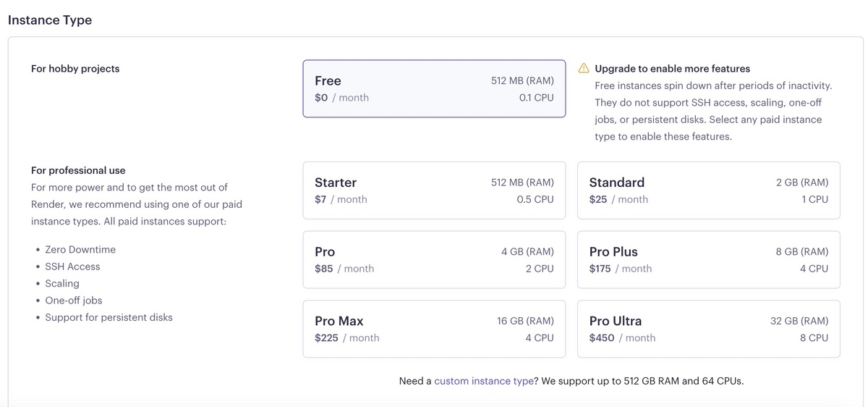Click the $450 / month price text
The image size is (868, 407).
tap(622, 337)
